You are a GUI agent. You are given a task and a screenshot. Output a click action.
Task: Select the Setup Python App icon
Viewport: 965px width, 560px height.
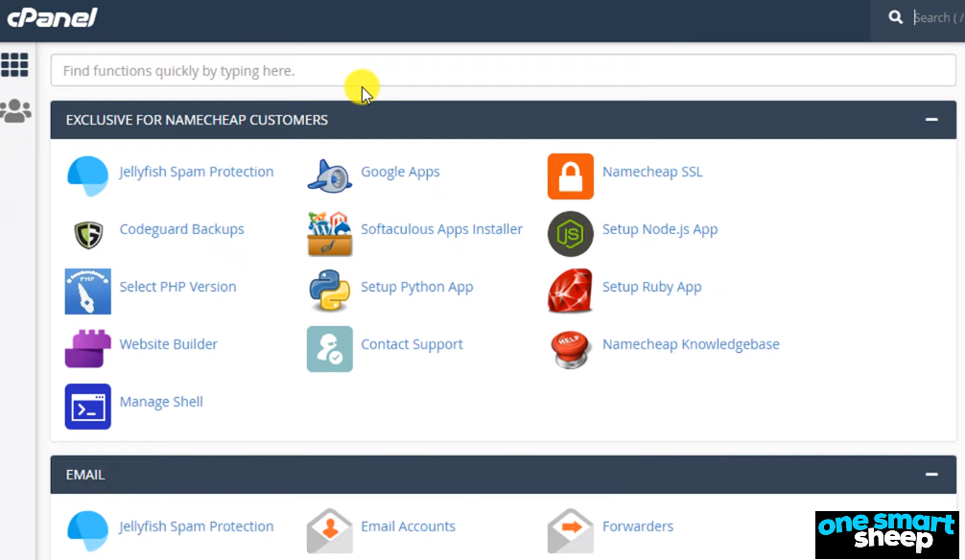pyautogui.click(x=329, y=291)
